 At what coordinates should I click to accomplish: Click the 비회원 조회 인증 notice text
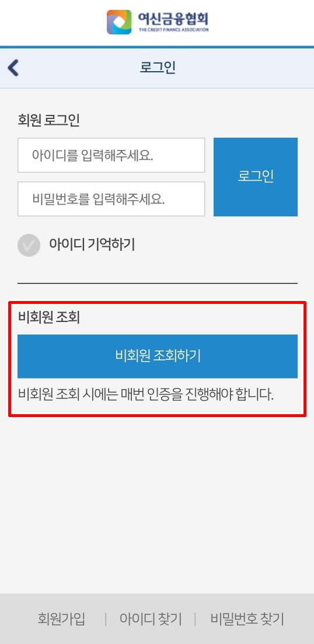pyautogui.click(x=146, y=395)
